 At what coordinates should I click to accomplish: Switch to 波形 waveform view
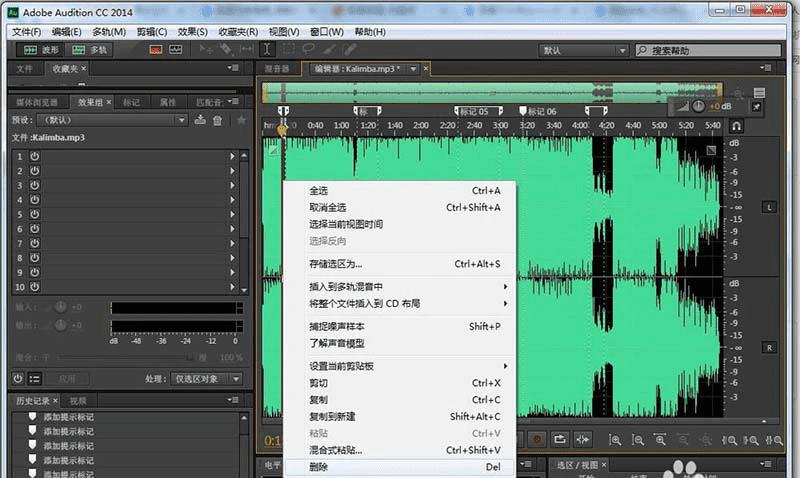[41, 49]
